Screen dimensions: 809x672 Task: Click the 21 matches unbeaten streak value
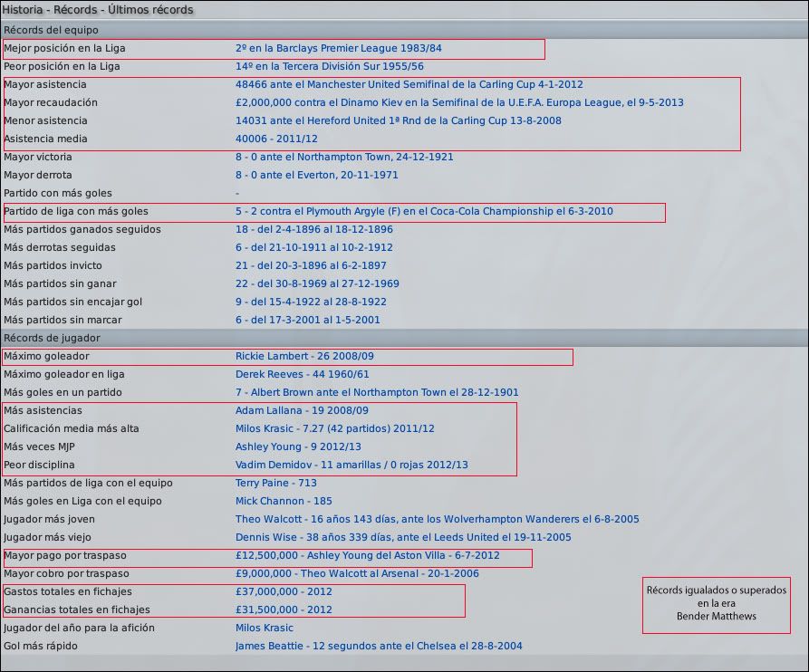click(311, 265)
